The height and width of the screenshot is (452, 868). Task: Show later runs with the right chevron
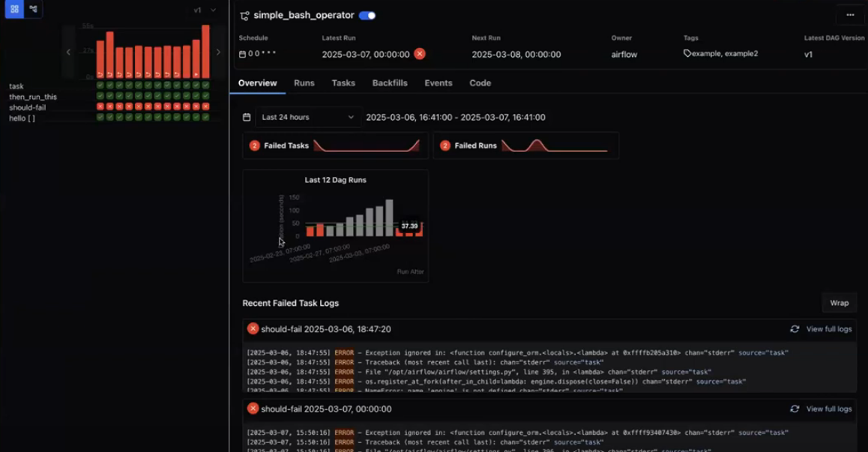(x=218, y=52)
